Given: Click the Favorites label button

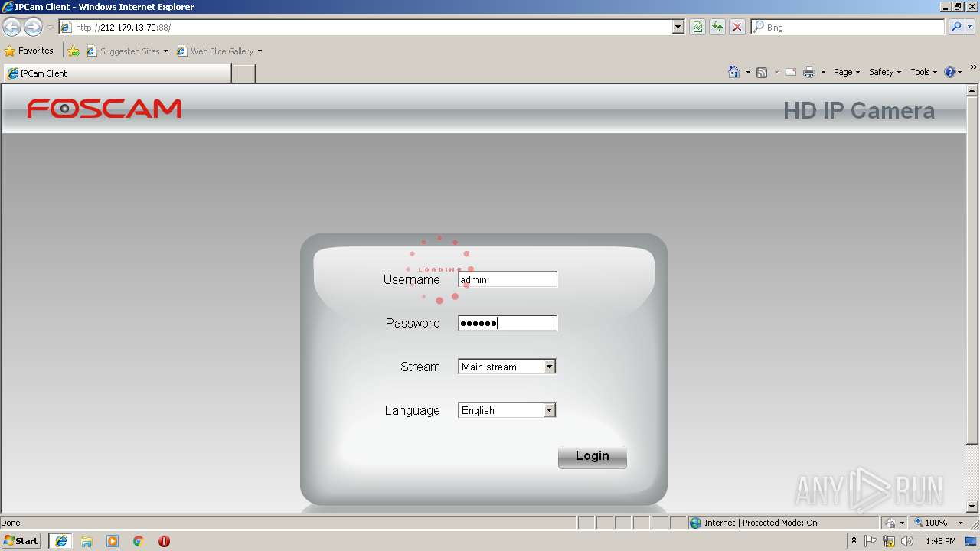Looking at the screenshot, I should (36, 51).
